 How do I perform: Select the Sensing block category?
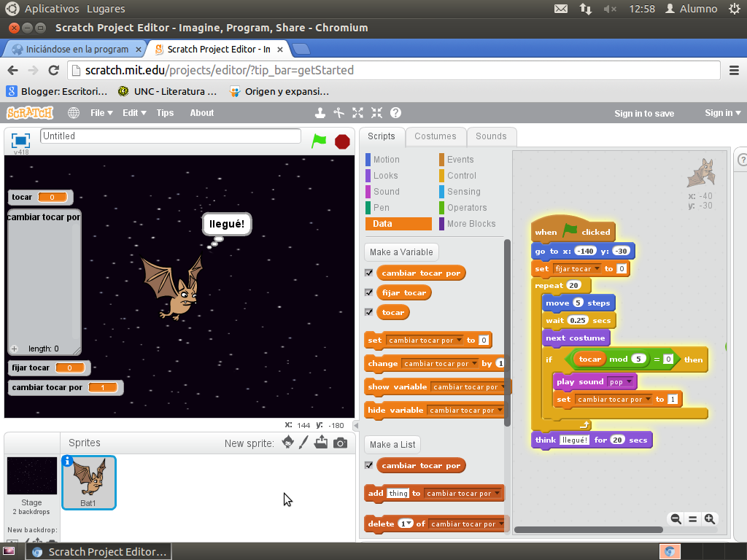463,192
